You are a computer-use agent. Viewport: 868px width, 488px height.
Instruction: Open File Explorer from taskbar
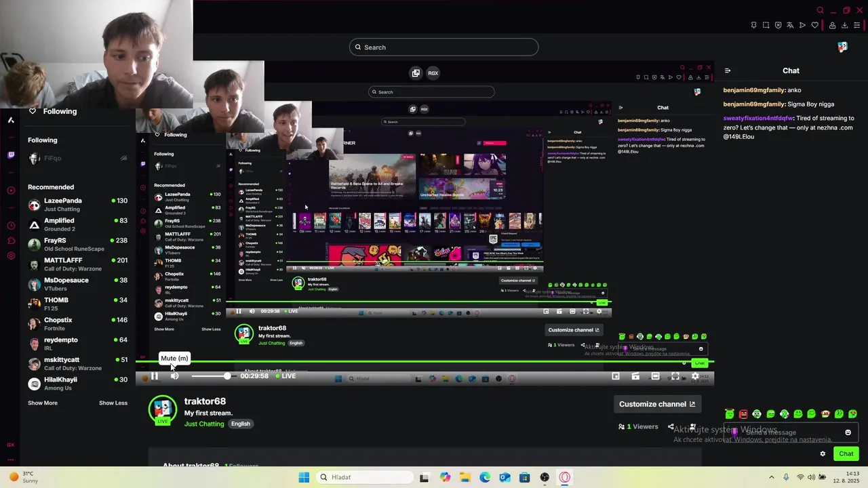(x=465, y=477)
